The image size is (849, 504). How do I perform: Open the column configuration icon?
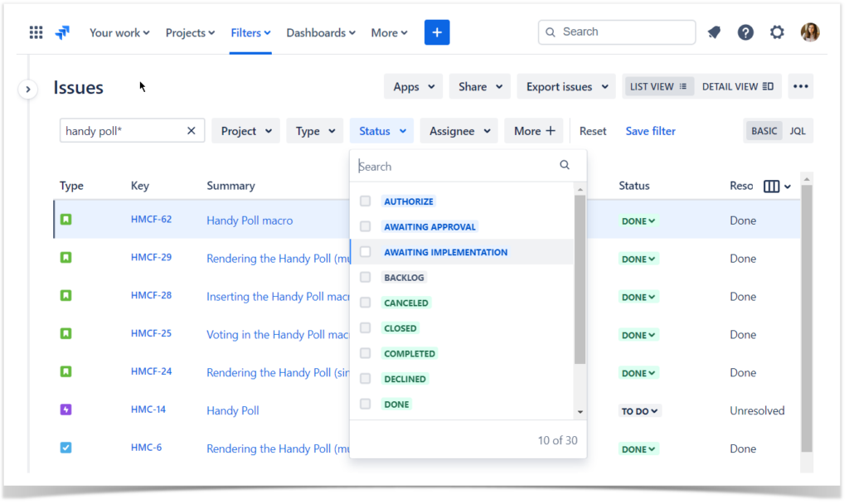point(773,186)
